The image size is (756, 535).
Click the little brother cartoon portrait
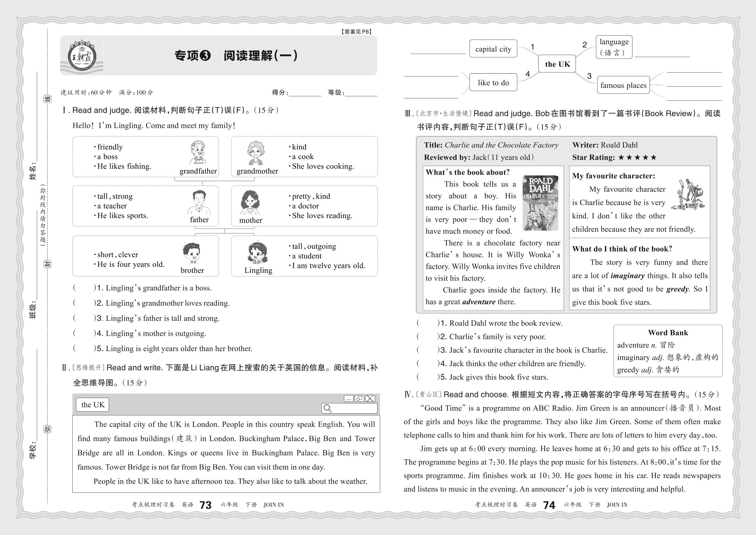(x=191, y=253)
